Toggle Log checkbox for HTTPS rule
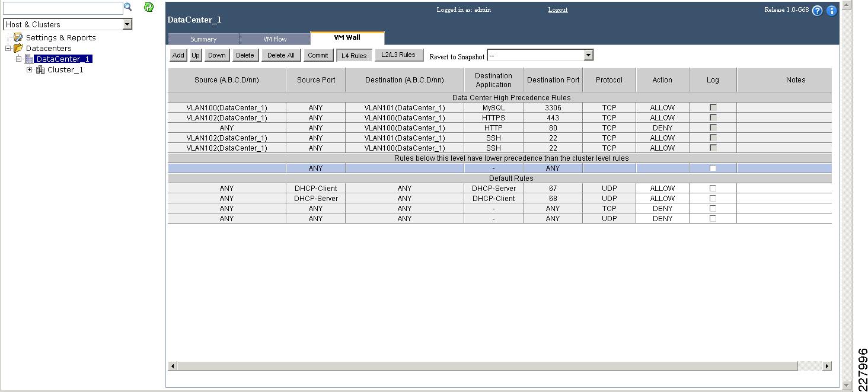868x392 pixels. click(x=713, y=117)
